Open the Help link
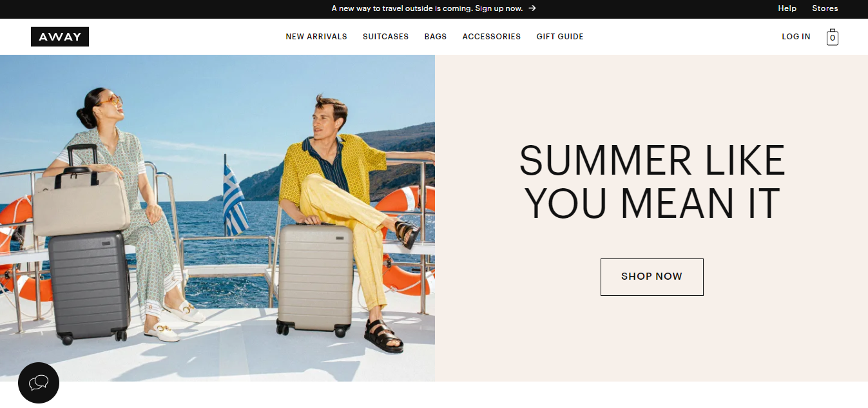 (787, 8)
